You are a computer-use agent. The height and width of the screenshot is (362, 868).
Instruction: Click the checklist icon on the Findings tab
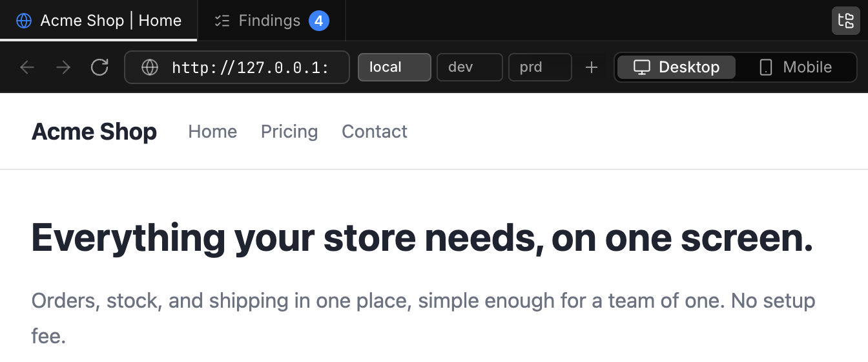[222, 21]
